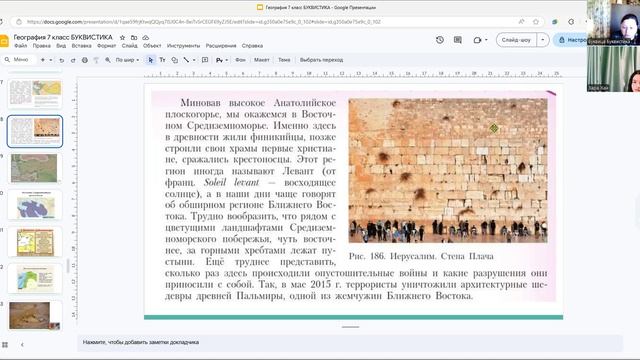
Task: Click the presentation title География 7 класс БУКВИСТИКА
Action: pyautogui.click(x=63, y=37)
